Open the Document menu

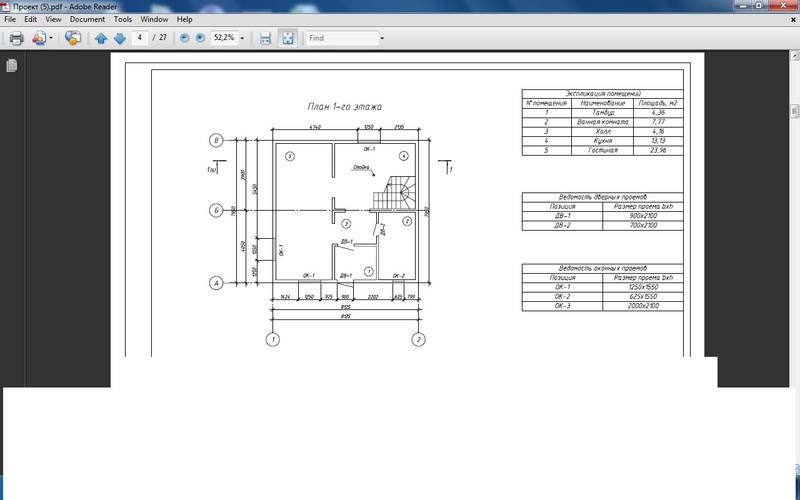click(87, 19)
